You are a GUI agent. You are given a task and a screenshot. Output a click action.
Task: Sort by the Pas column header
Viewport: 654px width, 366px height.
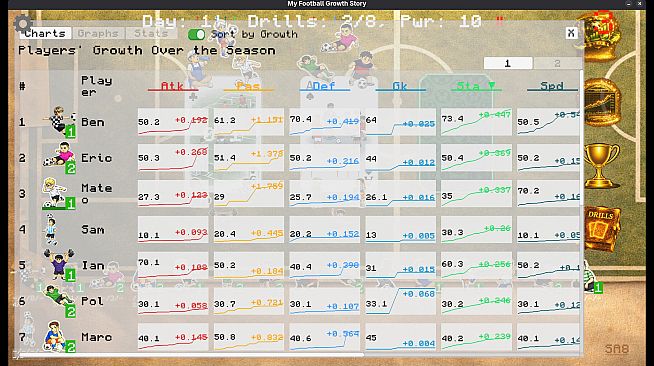pyautogui.click(x=248, y=86)
